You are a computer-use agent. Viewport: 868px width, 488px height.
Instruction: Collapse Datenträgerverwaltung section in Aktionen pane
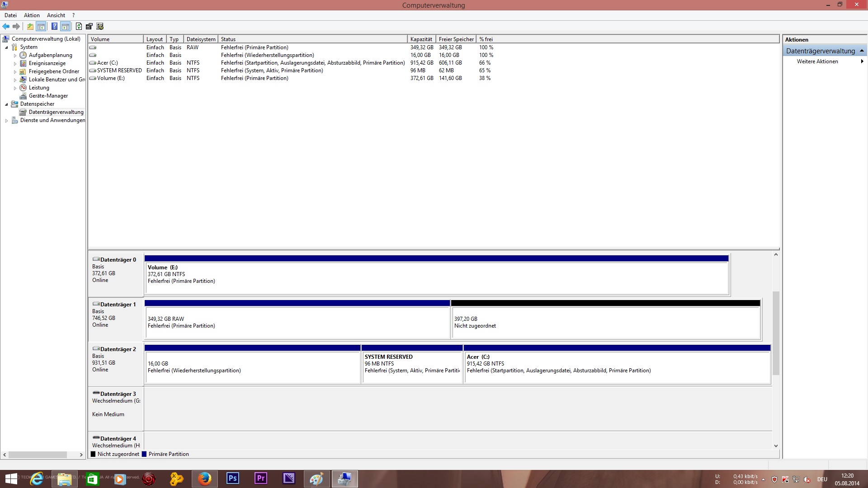[x=862, y=51]
